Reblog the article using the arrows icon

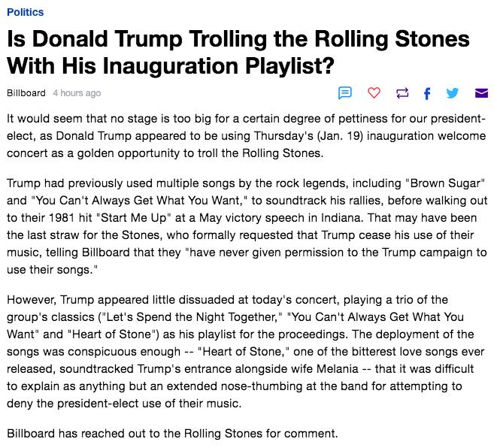click(402, 93)
